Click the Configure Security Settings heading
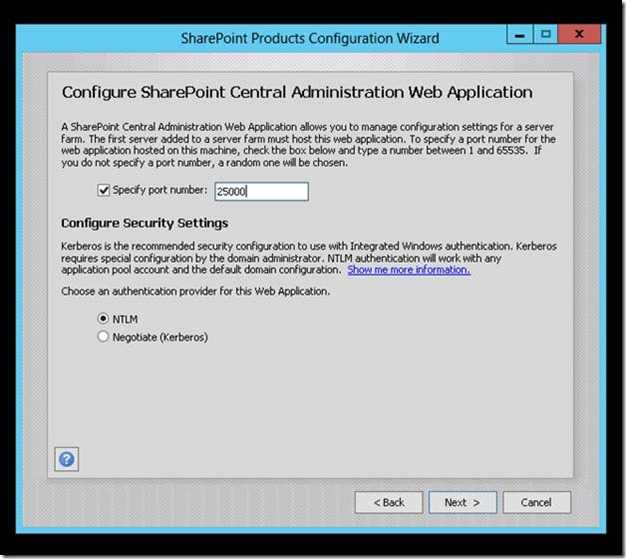This screenshot has height=559, width=626. (x=145, y=223)
